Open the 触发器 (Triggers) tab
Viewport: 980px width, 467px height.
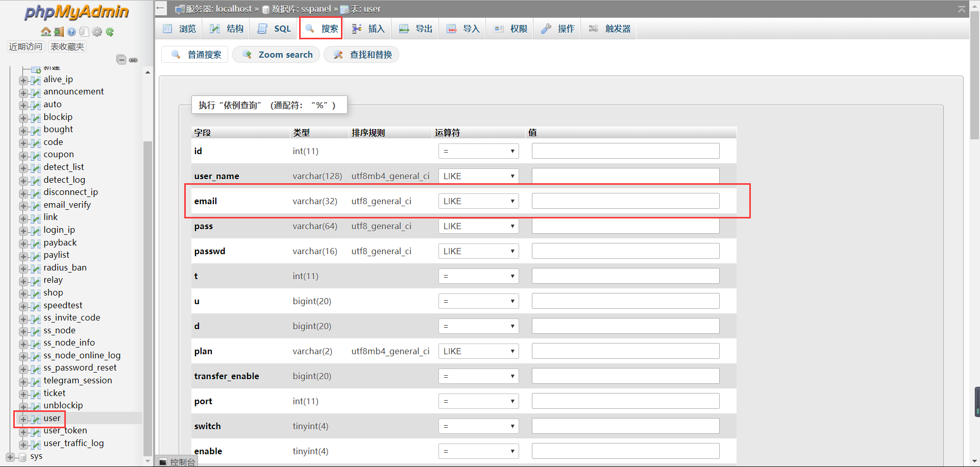pyautogui.click(x=609, y=29)
